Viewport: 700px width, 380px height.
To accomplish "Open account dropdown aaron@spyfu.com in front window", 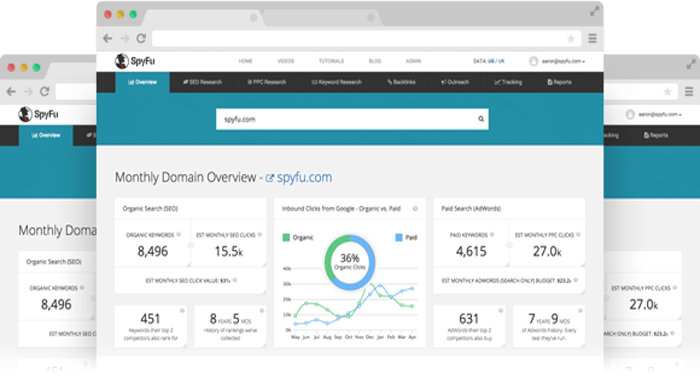I will pyautogui.click(x=563, y=61).
